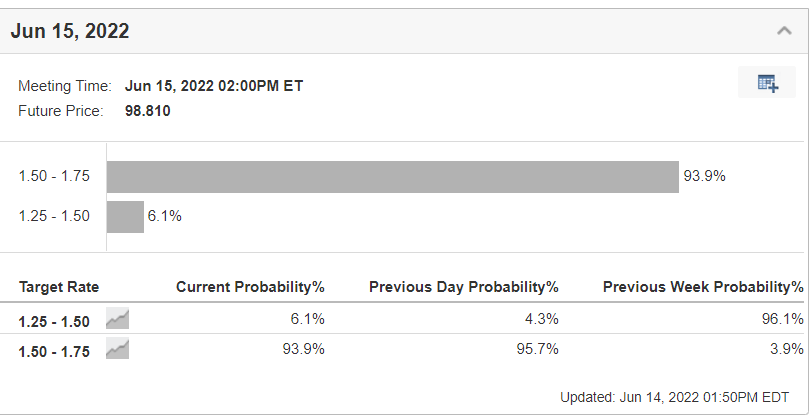
Task: Click the Previous Day Probability% header
Action: coord(464,287)
